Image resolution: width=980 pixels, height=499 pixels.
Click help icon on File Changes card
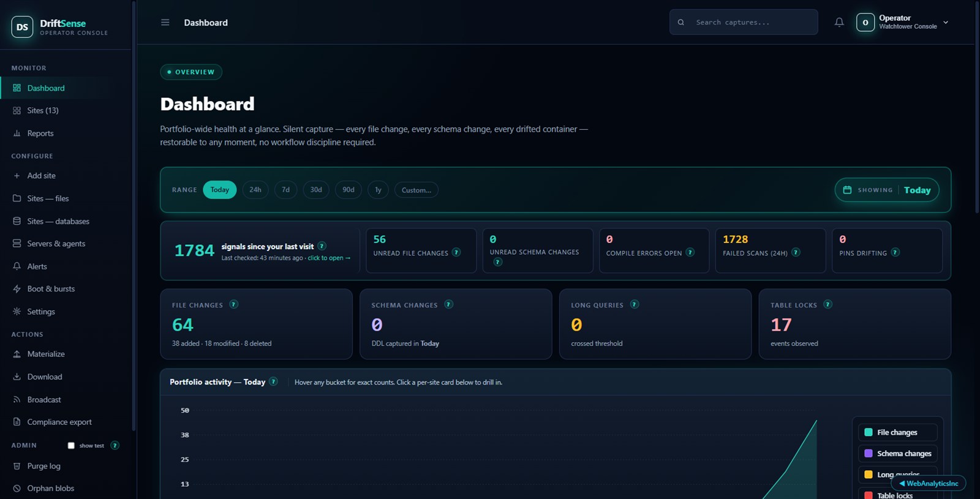pos(233,304)
